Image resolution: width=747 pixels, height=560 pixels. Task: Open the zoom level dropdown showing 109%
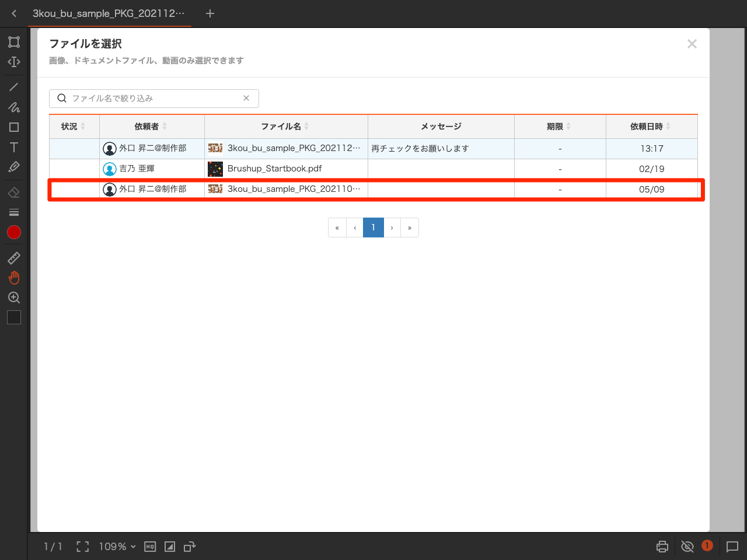116,547
